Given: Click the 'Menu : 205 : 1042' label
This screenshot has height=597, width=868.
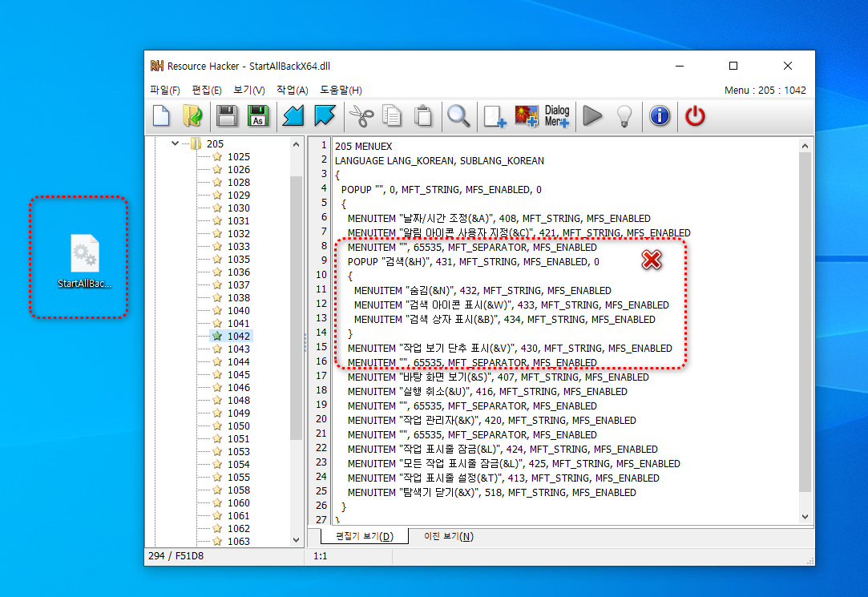Looking at the screenshot, I should pyautogui.click(x=765, y=91).
